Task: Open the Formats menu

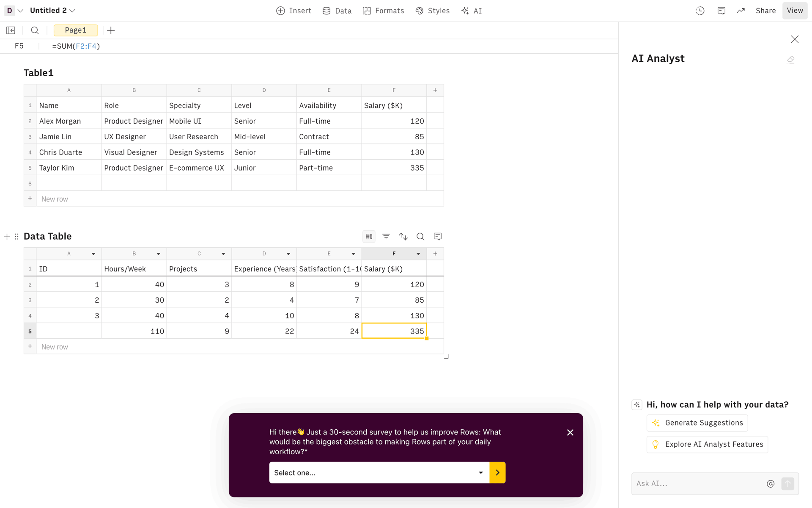Action: (x=384, y=11)
